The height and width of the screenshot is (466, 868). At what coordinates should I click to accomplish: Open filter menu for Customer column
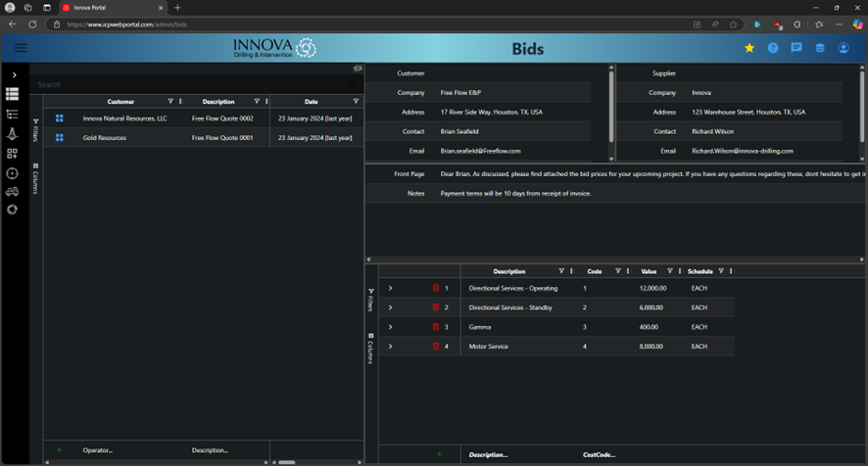[170, 102]
